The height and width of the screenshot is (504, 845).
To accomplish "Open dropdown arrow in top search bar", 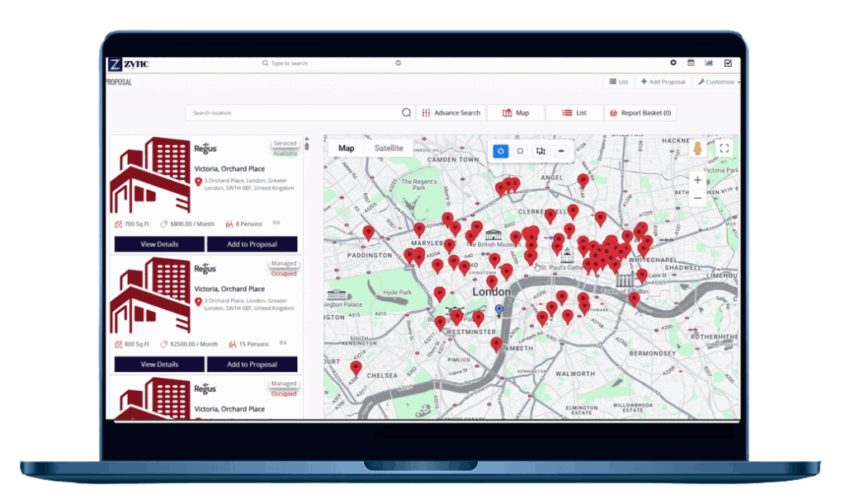I will (x=399, y=63).
